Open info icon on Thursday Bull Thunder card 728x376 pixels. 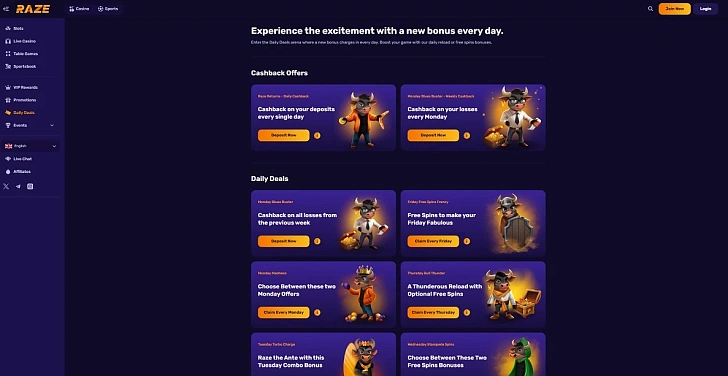click(467, 312)
